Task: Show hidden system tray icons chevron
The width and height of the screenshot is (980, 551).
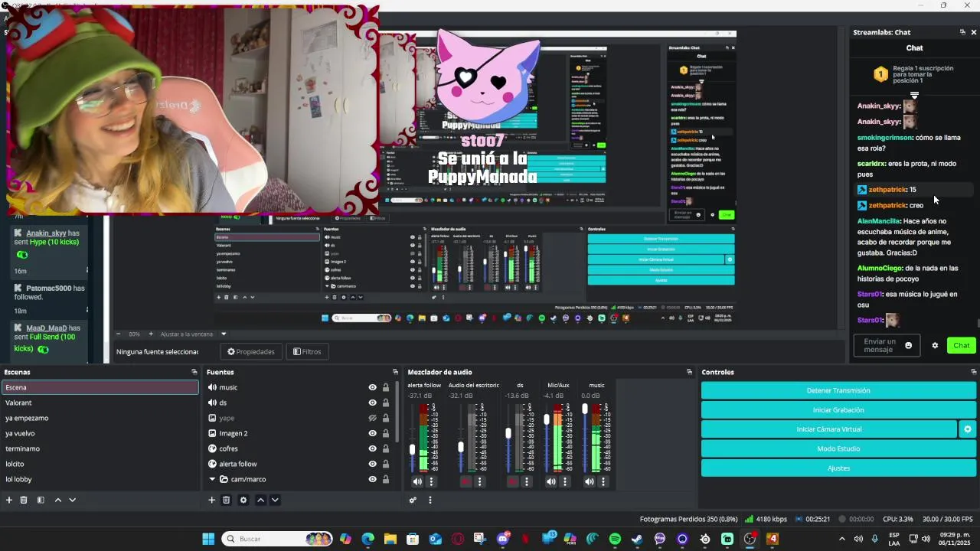Action: point(842,539)
